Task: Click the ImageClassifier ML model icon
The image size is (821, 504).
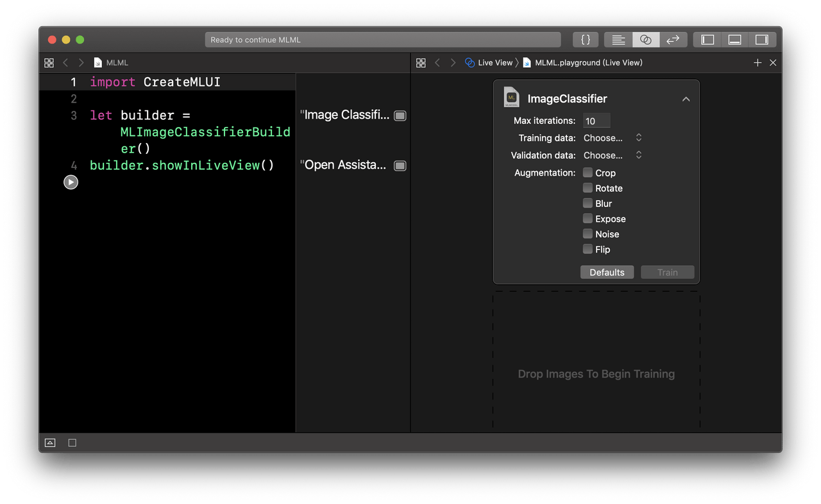Action: pos(511,97)
